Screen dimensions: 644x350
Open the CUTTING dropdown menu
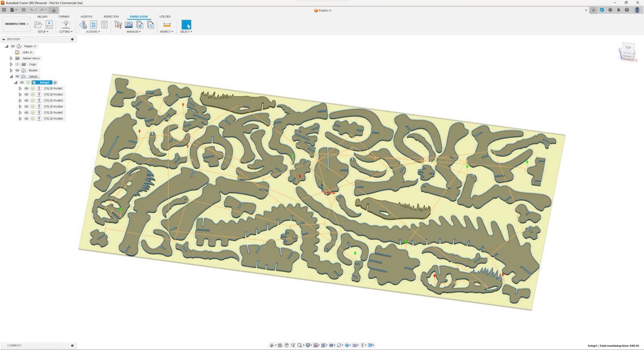(66, 32)
